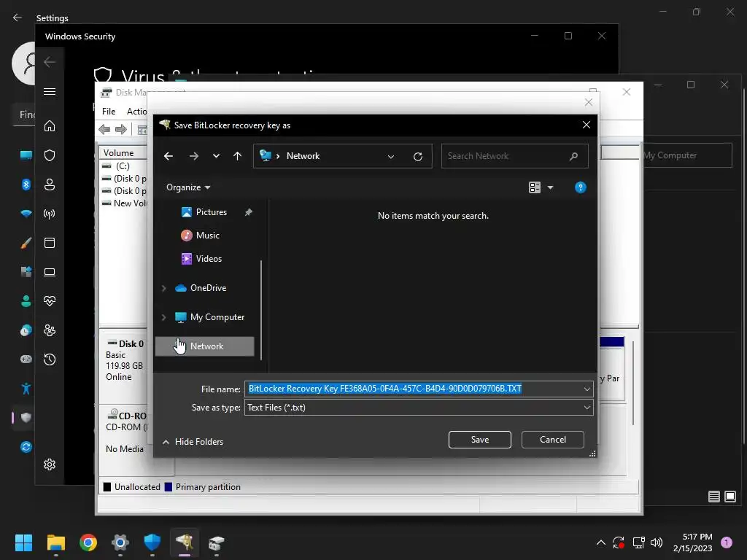Open view options dropdown arrow
This screenshot has height=560, width=747.
pos(550,187)
